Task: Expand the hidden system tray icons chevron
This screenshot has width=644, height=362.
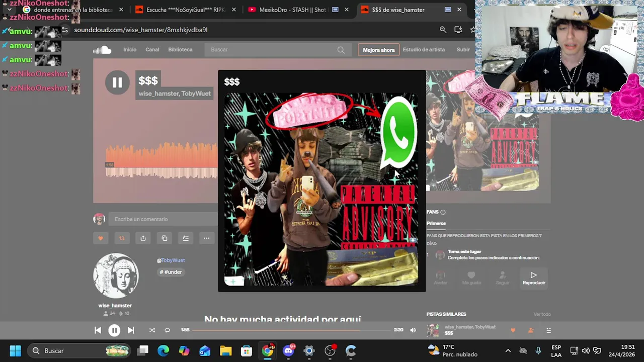Action: click(x=508, y=350)
